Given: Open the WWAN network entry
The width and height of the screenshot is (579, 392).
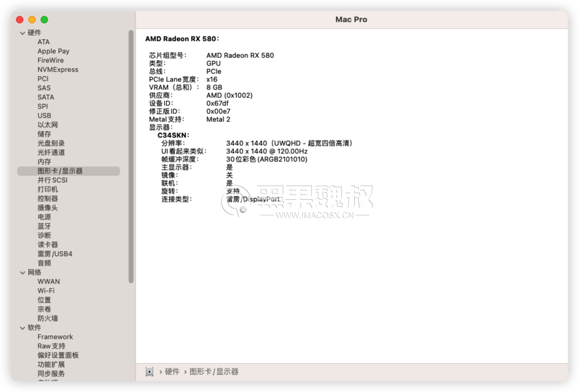Looking at the screenshot, I should [x=48, y=282].
